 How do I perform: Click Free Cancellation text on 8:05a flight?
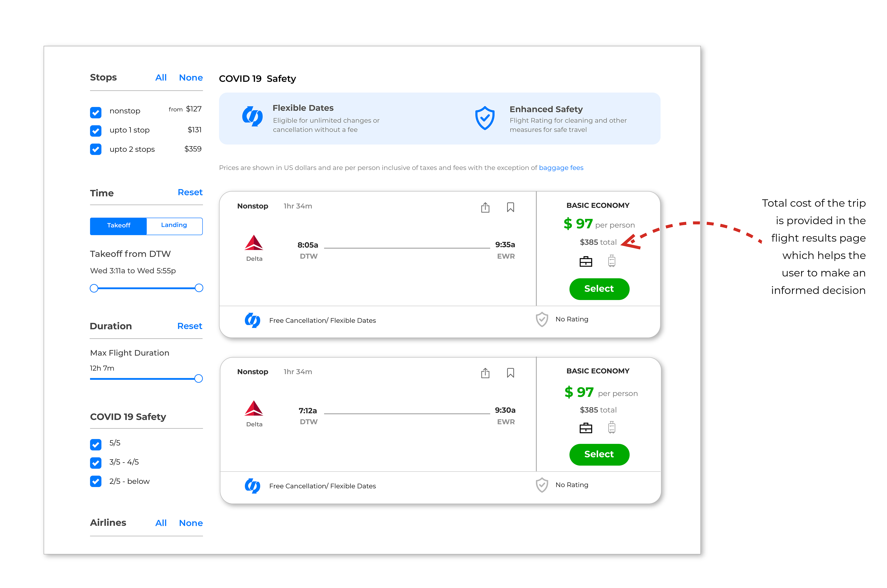tap(322, 321)
